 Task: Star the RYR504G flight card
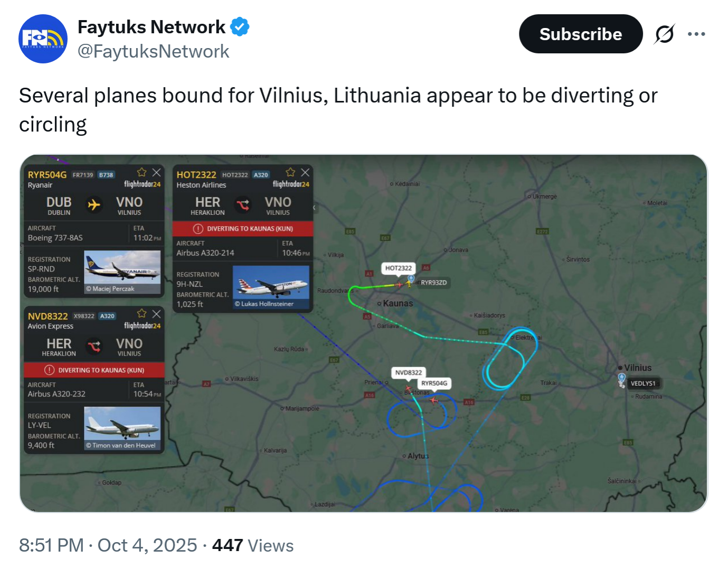coord(141,173)
